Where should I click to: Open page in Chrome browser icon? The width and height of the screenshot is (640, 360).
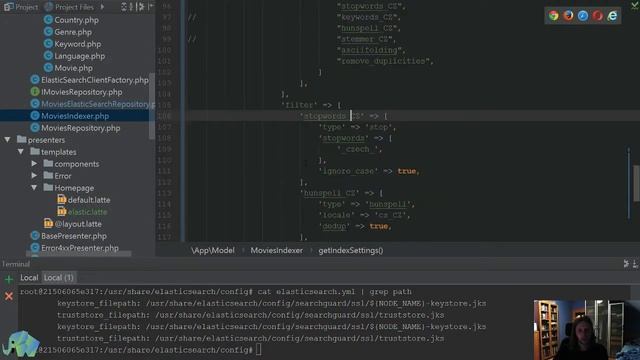click(553, 16)
